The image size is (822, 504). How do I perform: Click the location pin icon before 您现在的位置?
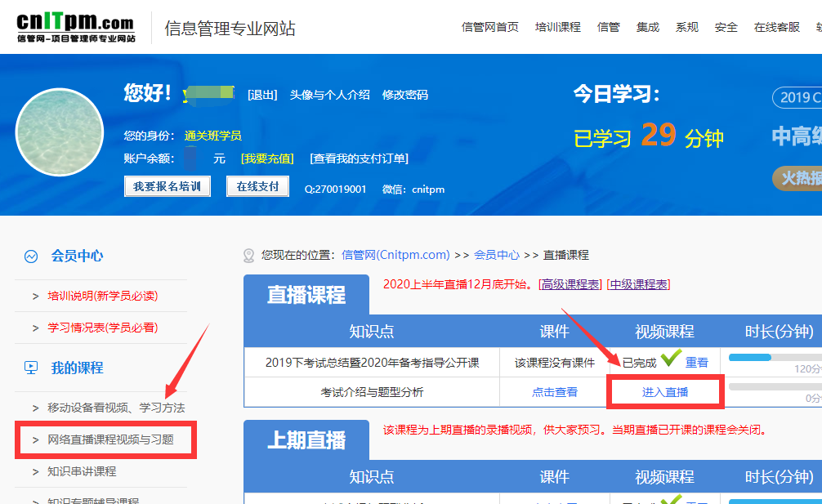pos(249,256)
